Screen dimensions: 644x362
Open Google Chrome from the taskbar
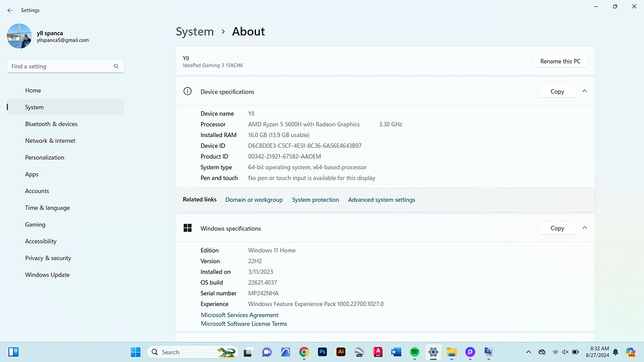coord(304,352)
